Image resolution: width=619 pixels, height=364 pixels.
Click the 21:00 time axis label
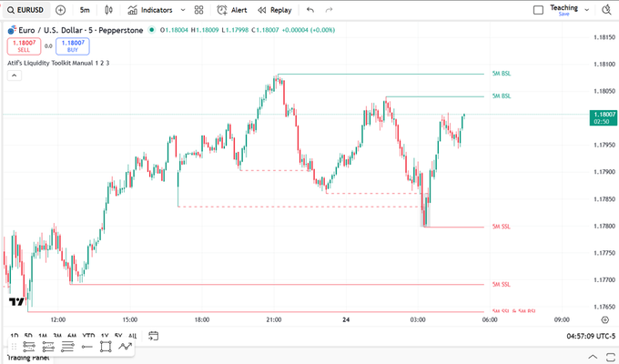coord(274,319)
